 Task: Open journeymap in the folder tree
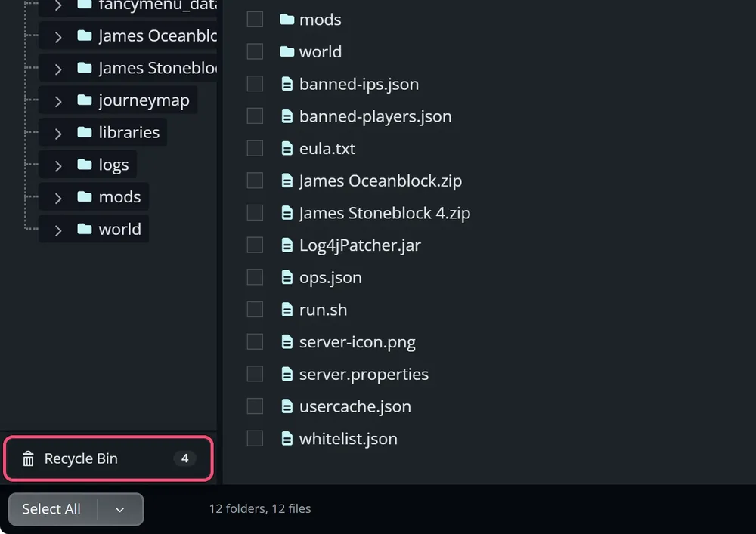click(x=144, y=100)
